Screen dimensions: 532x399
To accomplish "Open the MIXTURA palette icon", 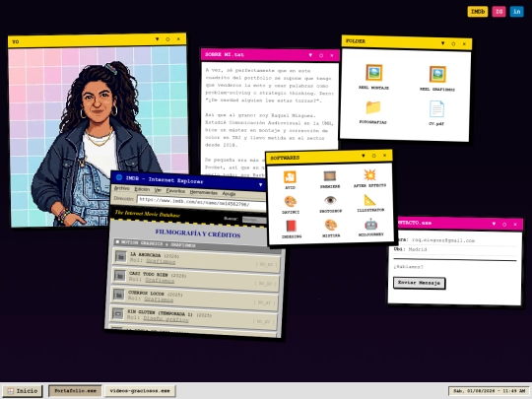I will pyautogui.click(x=331, y=225).
